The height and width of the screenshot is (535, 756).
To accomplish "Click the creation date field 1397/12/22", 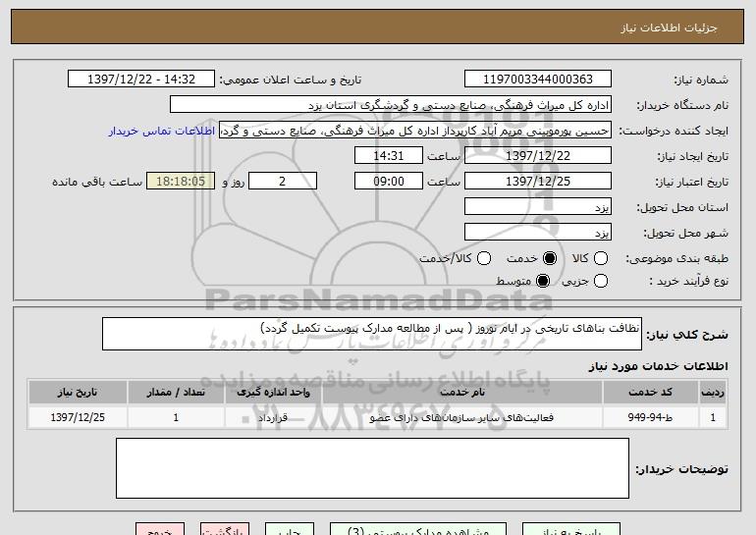I will tap(538, 156).
